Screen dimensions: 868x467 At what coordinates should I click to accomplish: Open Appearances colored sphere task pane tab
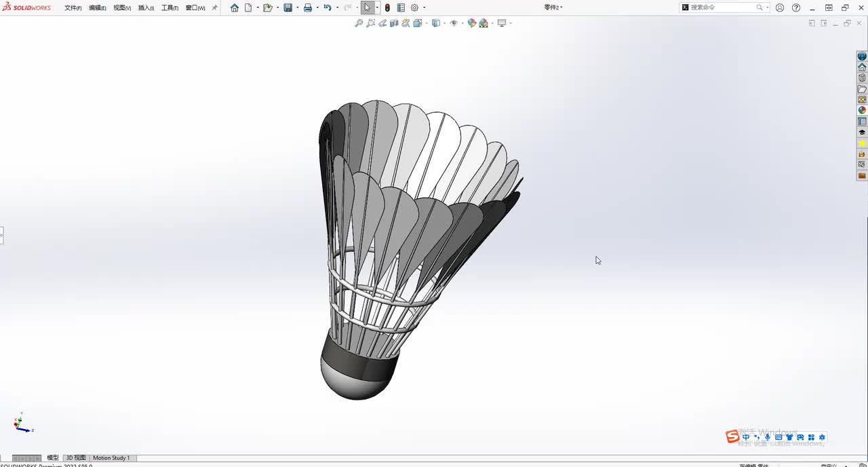click(862, 111)
